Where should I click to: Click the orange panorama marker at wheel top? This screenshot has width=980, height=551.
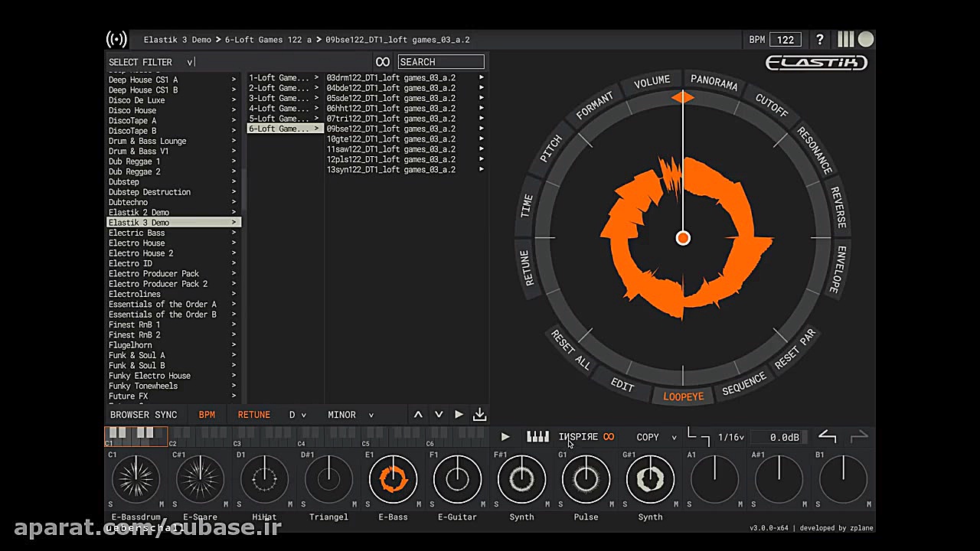[683, 97]
